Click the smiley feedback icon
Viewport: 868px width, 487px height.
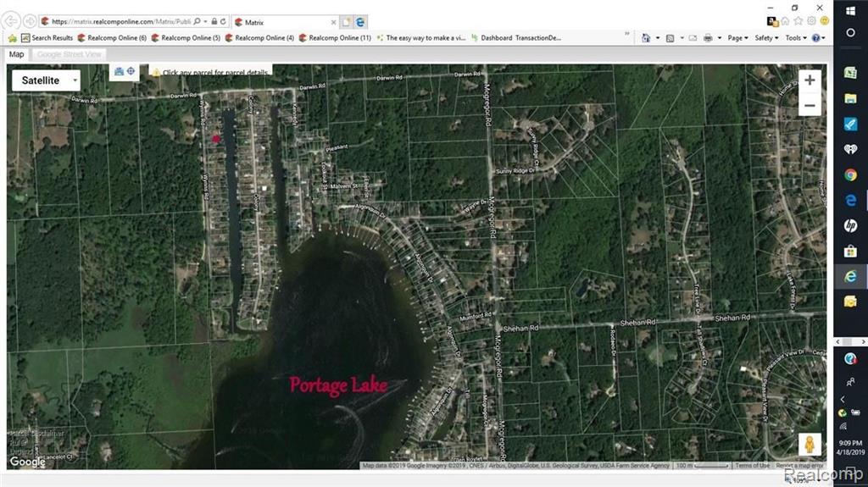tap(824, 21)
